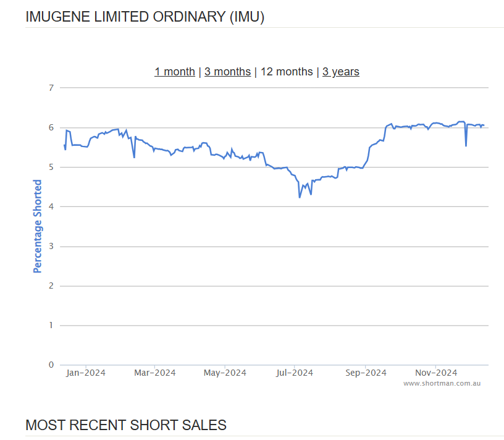The image size is (504, 440).
Task: Click the y-axis value 6
Action: (51, 128)
